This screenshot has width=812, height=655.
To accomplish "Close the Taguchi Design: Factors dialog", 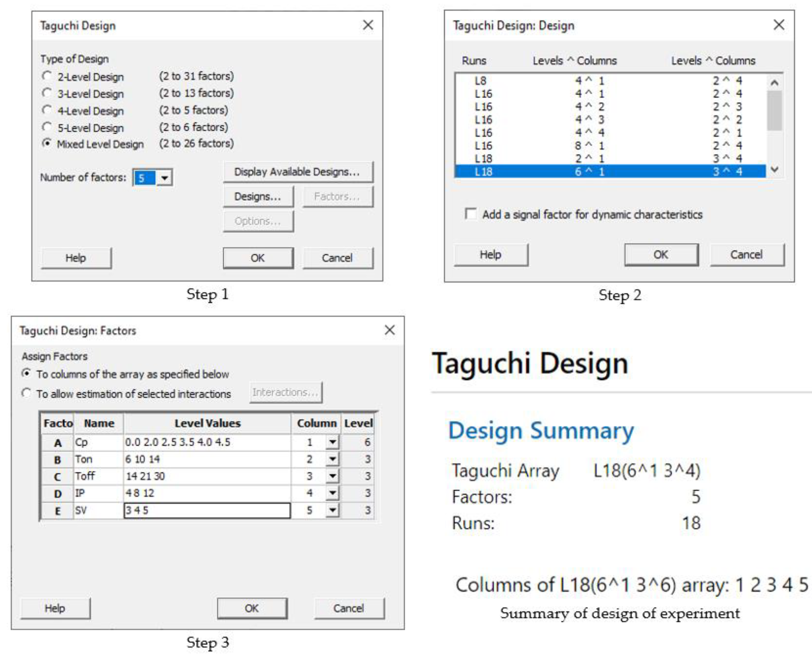I will point(389,330).
